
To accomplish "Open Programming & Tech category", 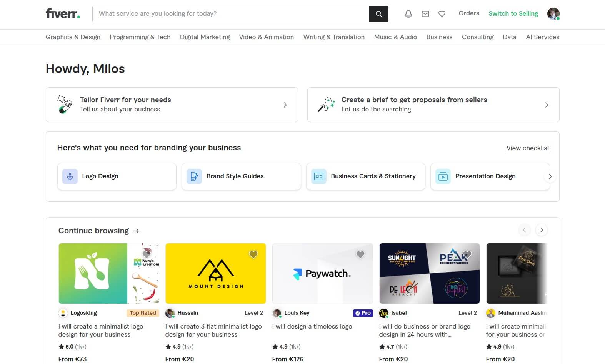I will click(140, 37).
